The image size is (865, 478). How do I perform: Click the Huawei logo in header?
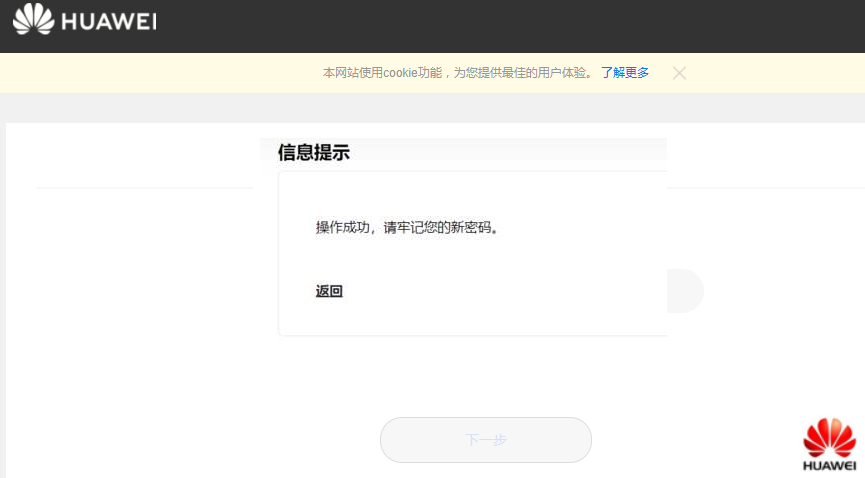click(x=84, y=20)
